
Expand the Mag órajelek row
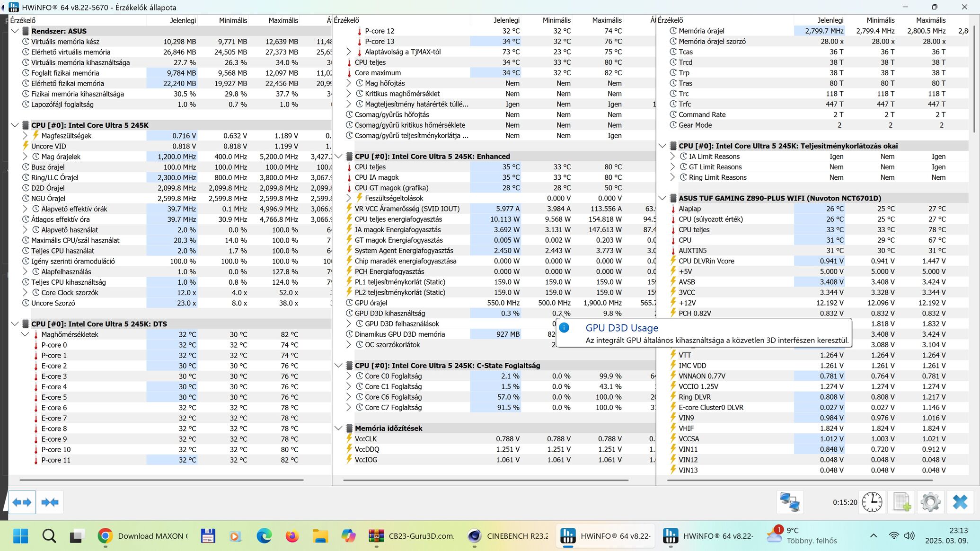25,157
